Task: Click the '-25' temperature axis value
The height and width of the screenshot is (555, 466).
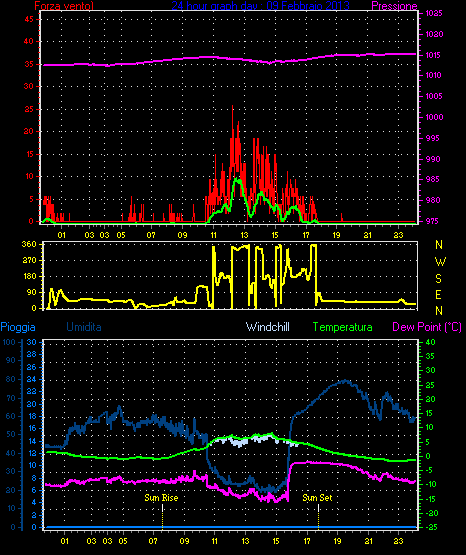Action: tap(430, 527)
